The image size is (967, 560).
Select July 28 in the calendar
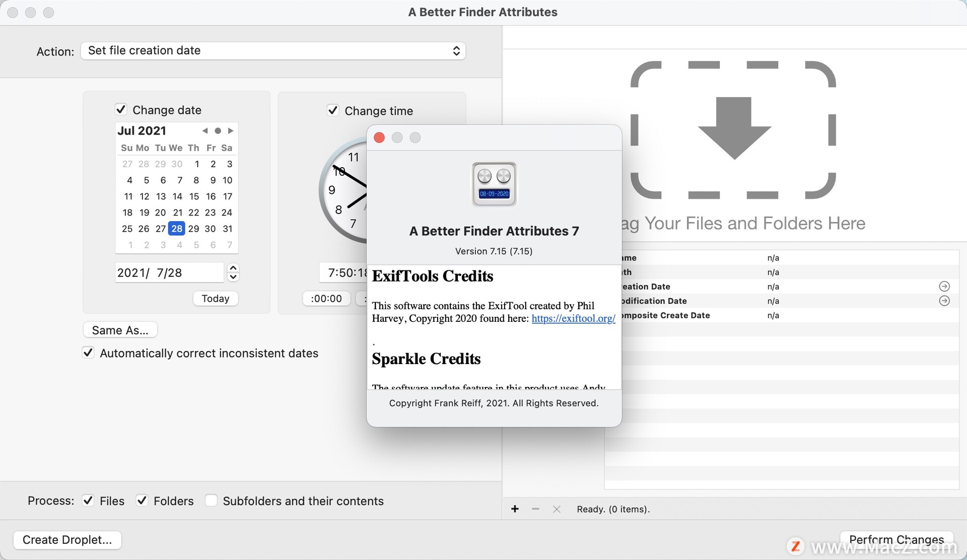coord(177,228)
